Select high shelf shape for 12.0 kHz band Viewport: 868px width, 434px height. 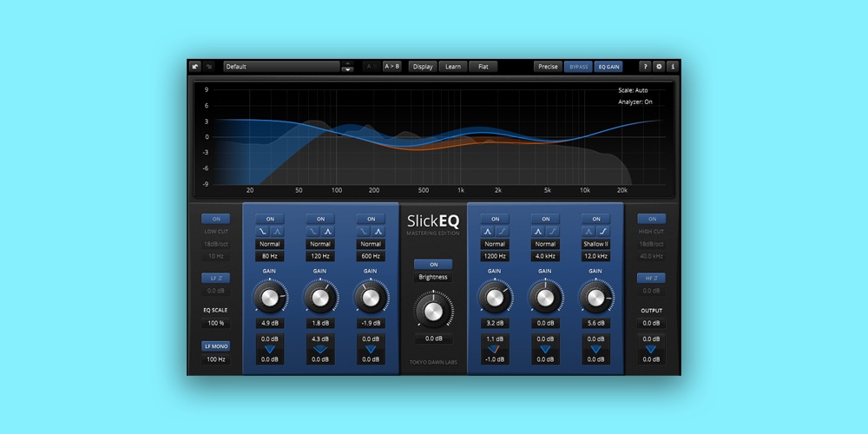pos(603,232)
